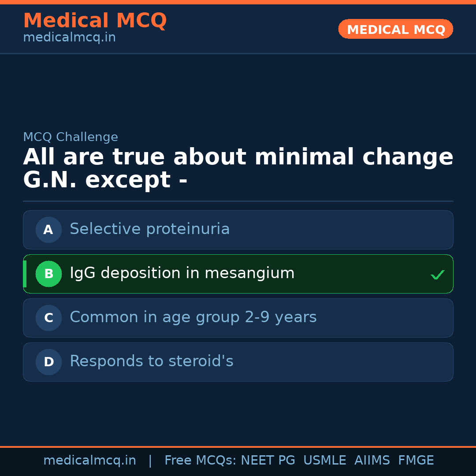The width and height of the screenshot is (476, 476).
Task: Click the green accent bar beside answer B
Action: click(x=24, y=274)
